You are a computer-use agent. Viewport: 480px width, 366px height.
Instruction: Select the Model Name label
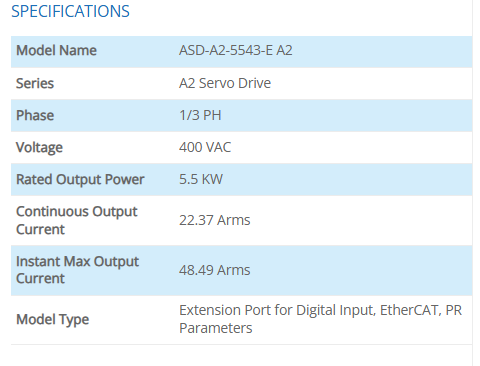pos(56,51)
